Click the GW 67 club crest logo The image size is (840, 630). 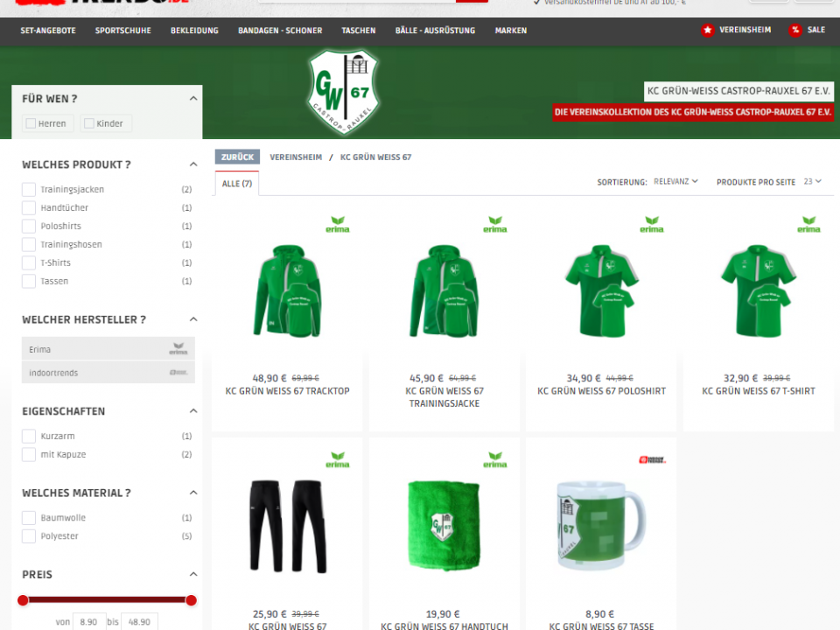point(344,92)
